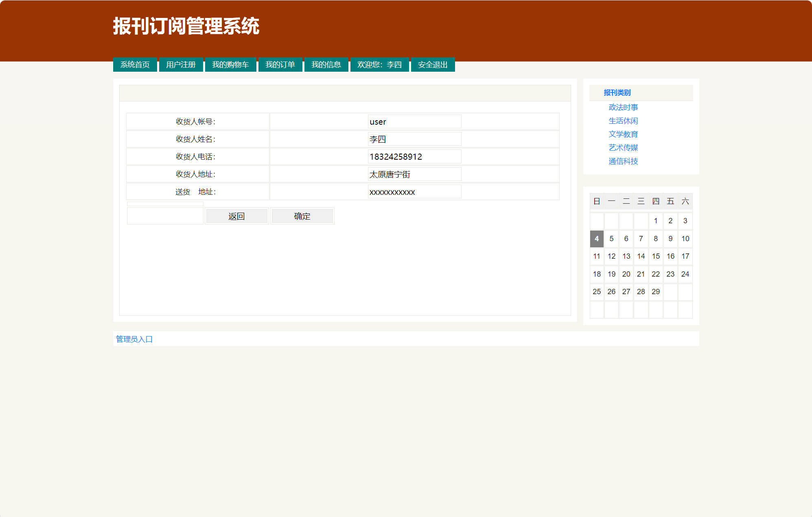Image resolution: width=812 pixels, height=517 pixels.
Task: Open the 文学教育 category
Action: tap(623, 134)
